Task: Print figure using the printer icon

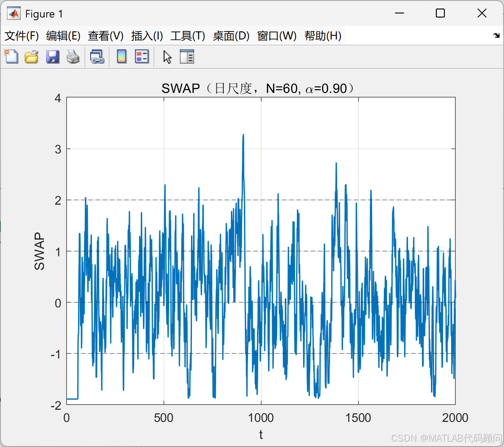Action: [73, 57]
